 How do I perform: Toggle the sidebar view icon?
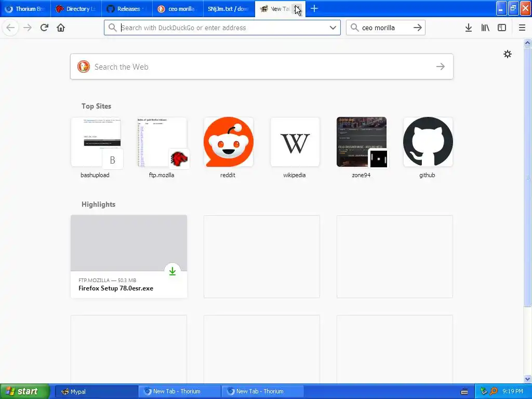click(502, 28)
